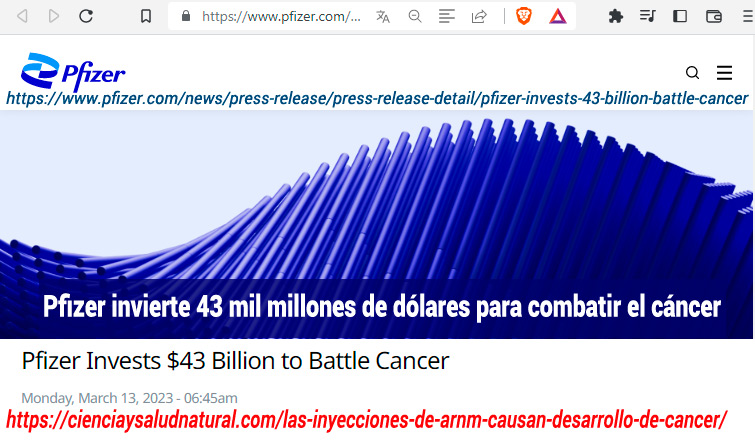Screen dimensions: 755x442
Task: Reload the current page
Action: [86, 16]
